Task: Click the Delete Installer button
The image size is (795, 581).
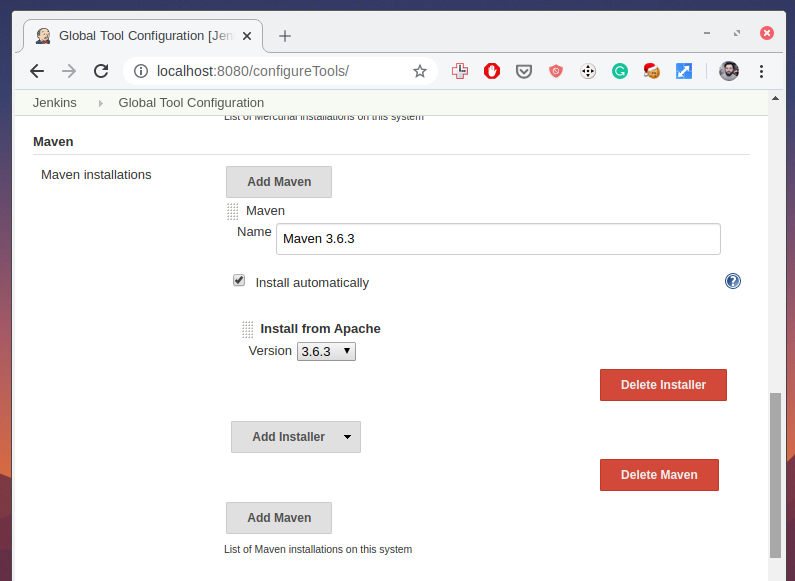Action: tap(663, 385)
